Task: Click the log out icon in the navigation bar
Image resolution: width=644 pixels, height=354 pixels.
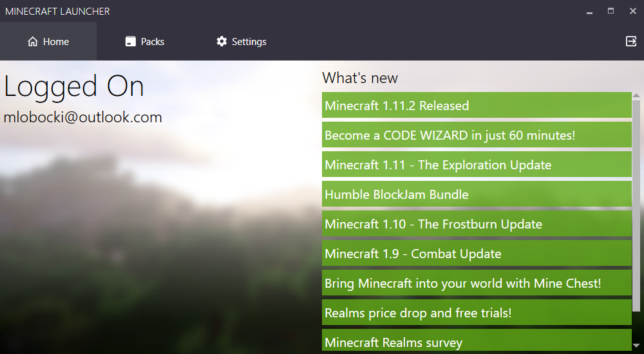Action: tap(631, 41)
